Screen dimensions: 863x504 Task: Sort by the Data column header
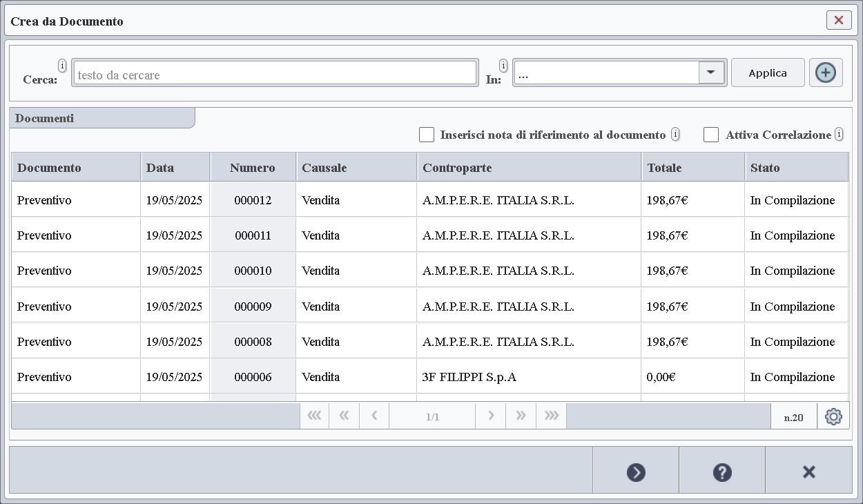(x=175, y=167)
